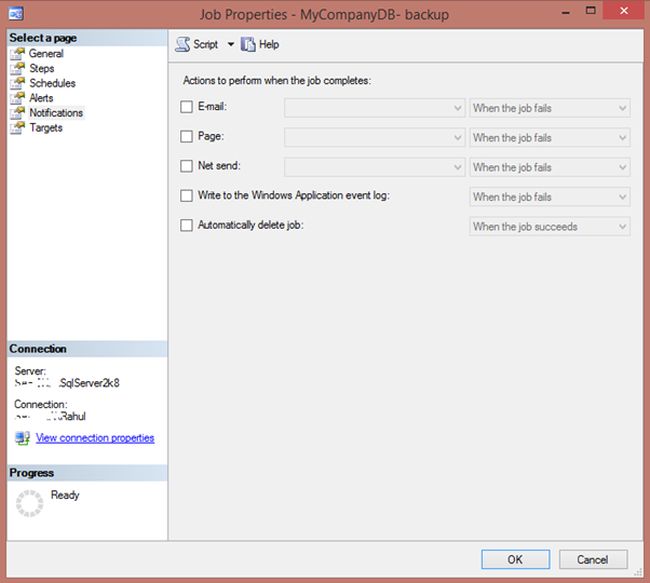This screenshot has width=650, height=583.
Task: Select the Notifications page
Action: pyautogui.click(x=56, y=113)
